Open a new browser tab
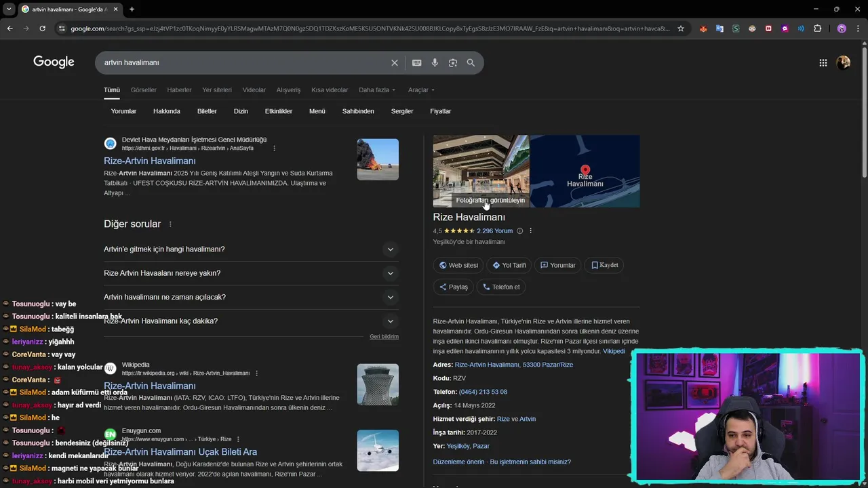Image resolution: width=868 pixels, height=488 pixels. (132, 9)
